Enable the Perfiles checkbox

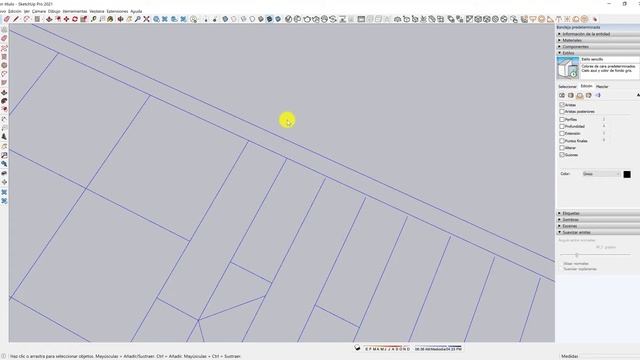(562, 120)
